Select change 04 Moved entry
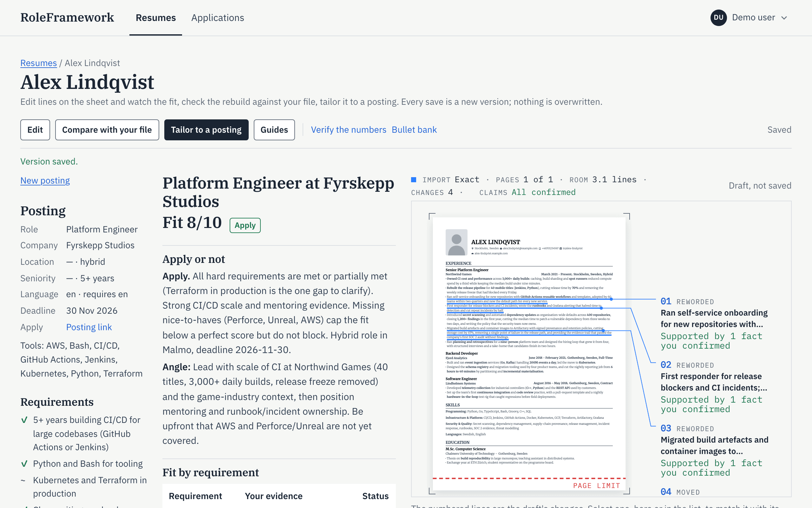Image resolution: width=812 pixels, height=508 pixels. pyautogui.click(x=680, y=492)
